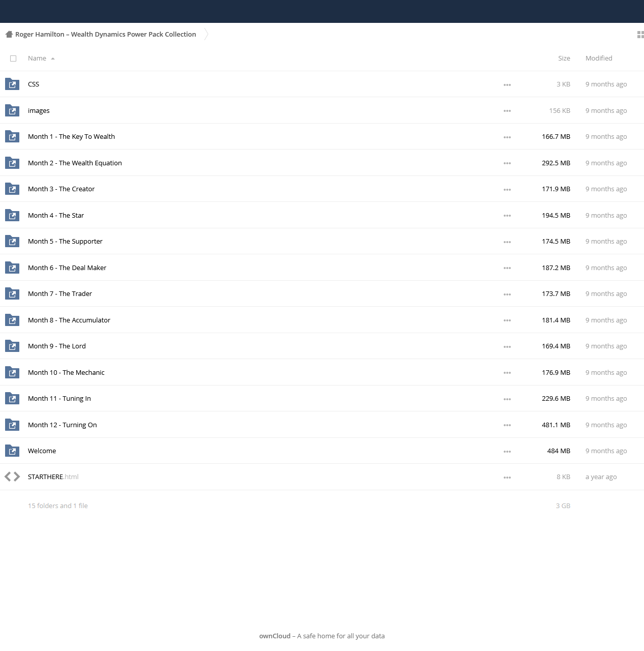Open Month 4 - The Star folder
The height and width of the screenshot is (651, 644).
pos(56,216)
